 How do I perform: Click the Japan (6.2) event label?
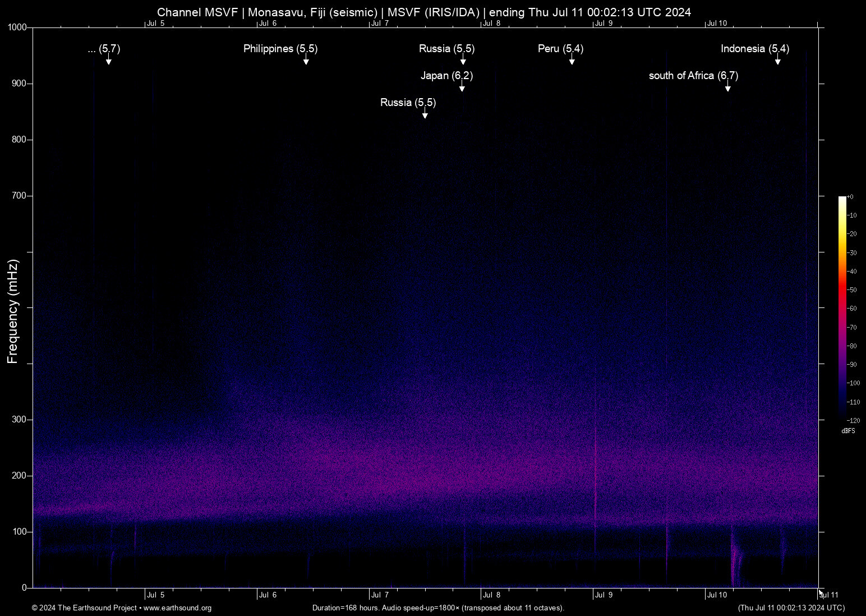446,76
